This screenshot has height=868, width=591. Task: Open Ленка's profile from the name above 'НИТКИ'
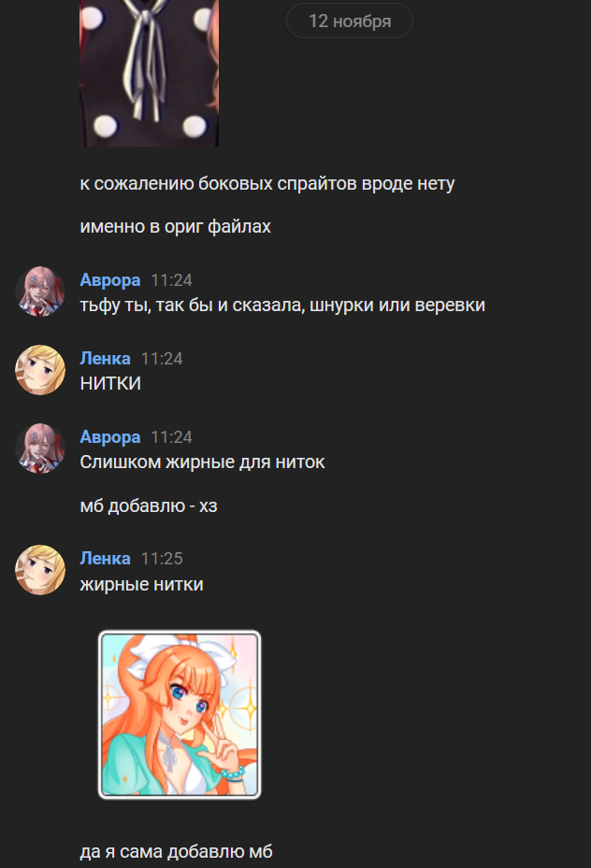click(x=105, y=359)
